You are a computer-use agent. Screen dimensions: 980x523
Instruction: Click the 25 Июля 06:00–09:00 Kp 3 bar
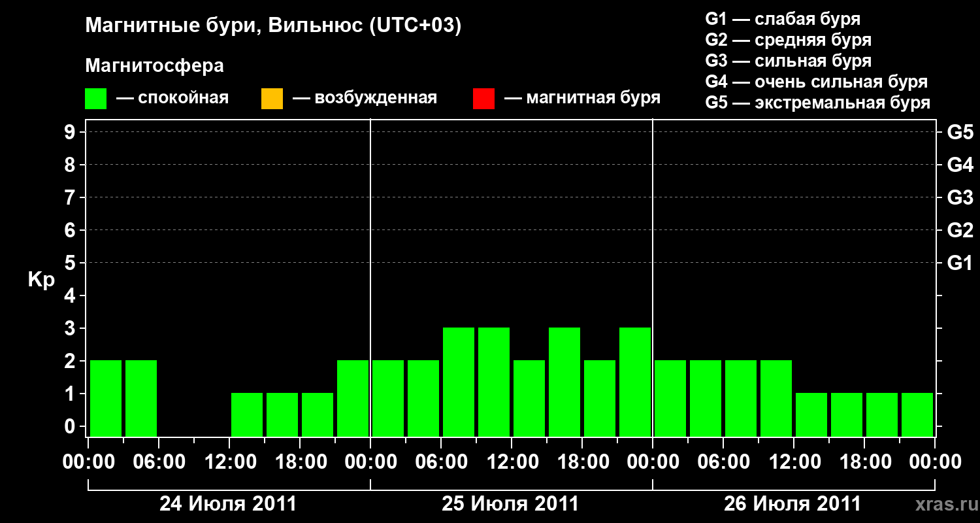[459, 382]
